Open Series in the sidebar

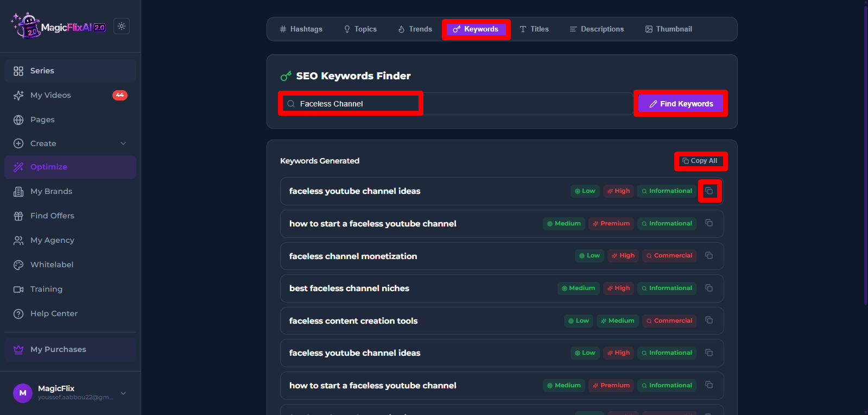[70, 71]
